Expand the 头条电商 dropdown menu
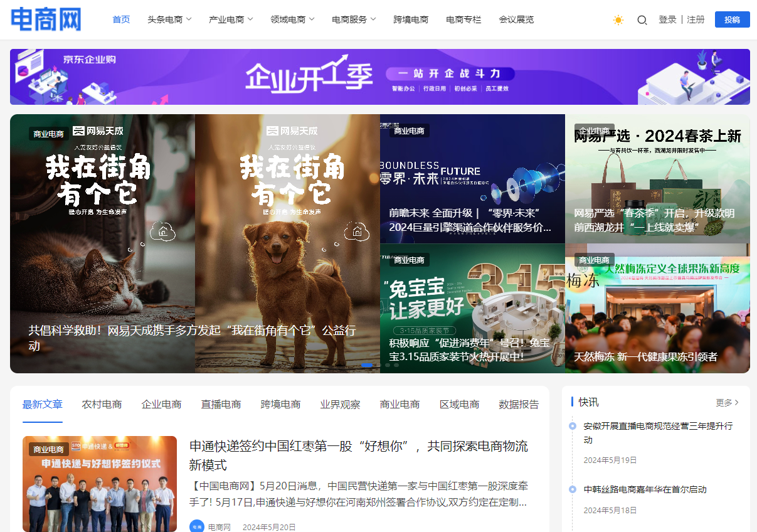This screenshot has width=757, height=532. [169, 19]
